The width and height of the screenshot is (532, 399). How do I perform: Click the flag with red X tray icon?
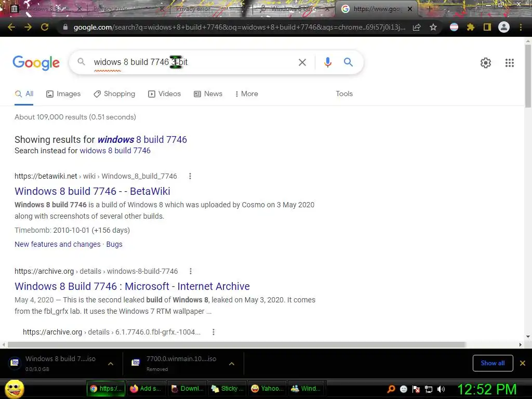pyautogui.click(x=416, y=389)
